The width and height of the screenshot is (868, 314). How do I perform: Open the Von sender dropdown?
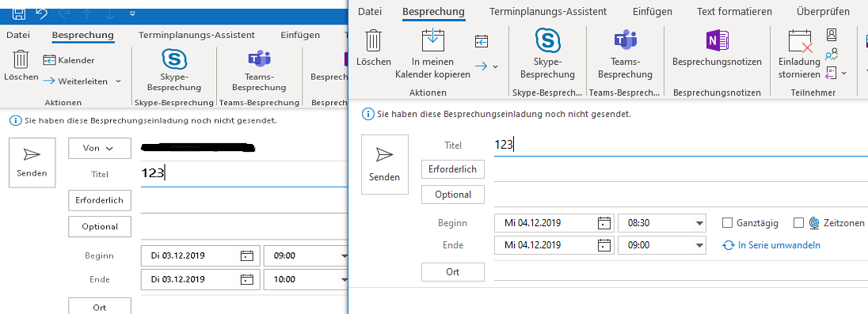click(x=100, y=148)
